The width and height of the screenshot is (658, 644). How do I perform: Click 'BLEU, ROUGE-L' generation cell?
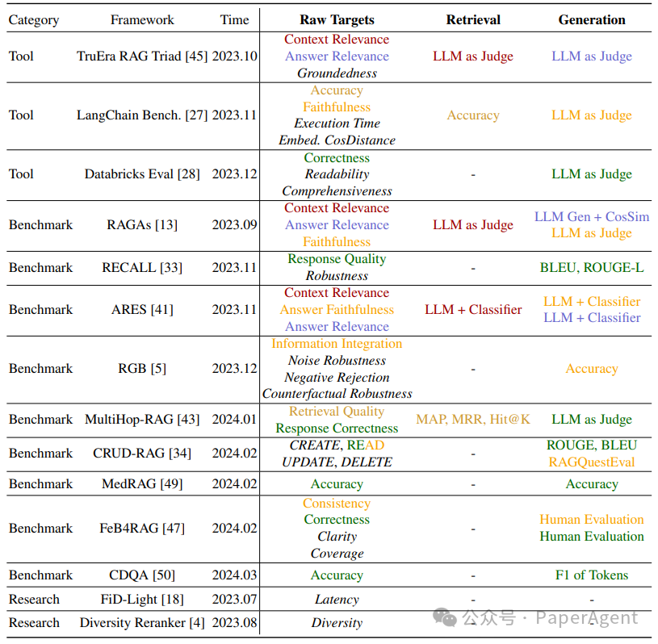(x=592, y=268)
